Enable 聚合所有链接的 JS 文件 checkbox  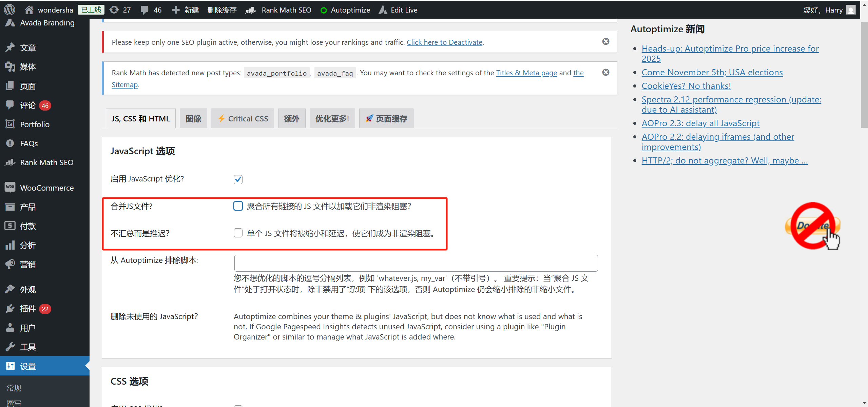238,206
